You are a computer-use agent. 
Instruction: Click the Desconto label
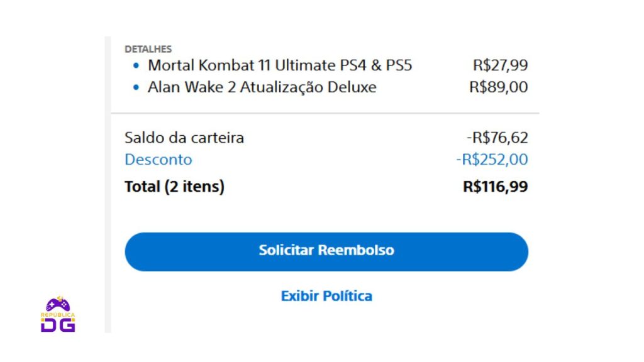coord(158,159)
